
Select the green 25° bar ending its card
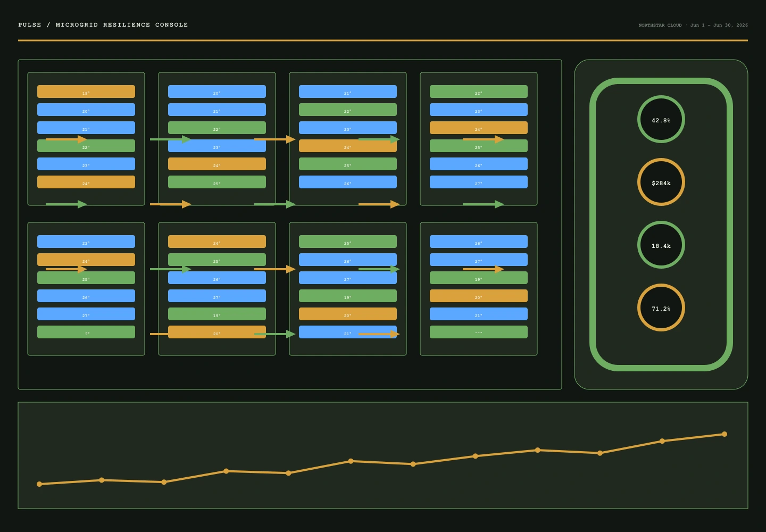pos(217,182)
